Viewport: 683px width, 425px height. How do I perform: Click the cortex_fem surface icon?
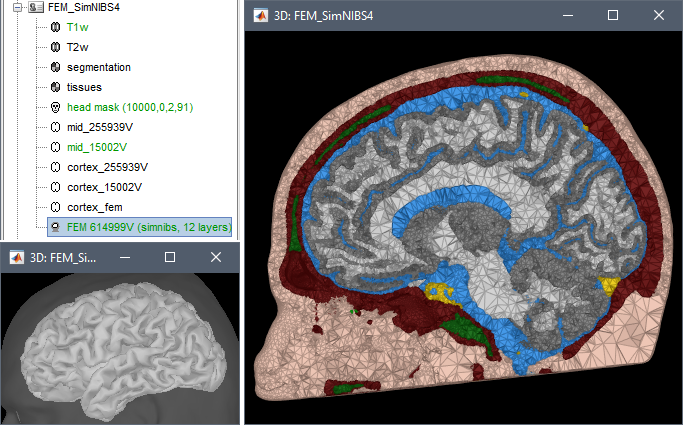pos(54,207)
